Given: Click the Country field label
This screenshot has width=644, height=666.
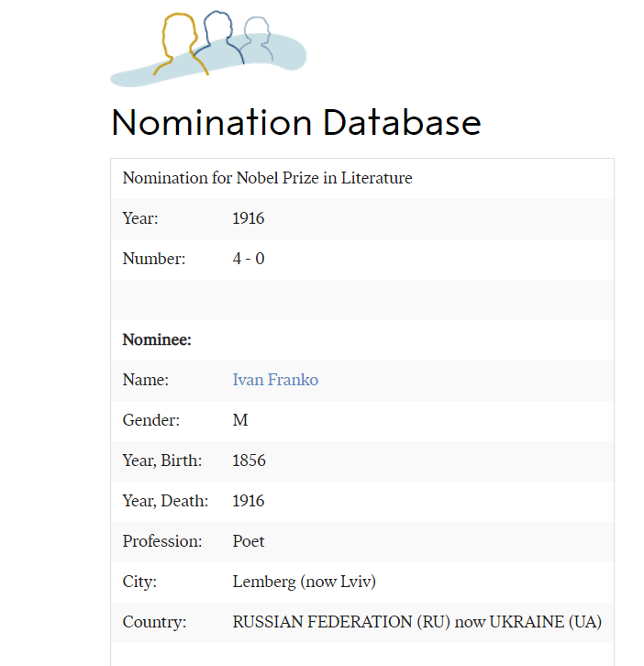Looking at the screenshot, I should [154, 622].
